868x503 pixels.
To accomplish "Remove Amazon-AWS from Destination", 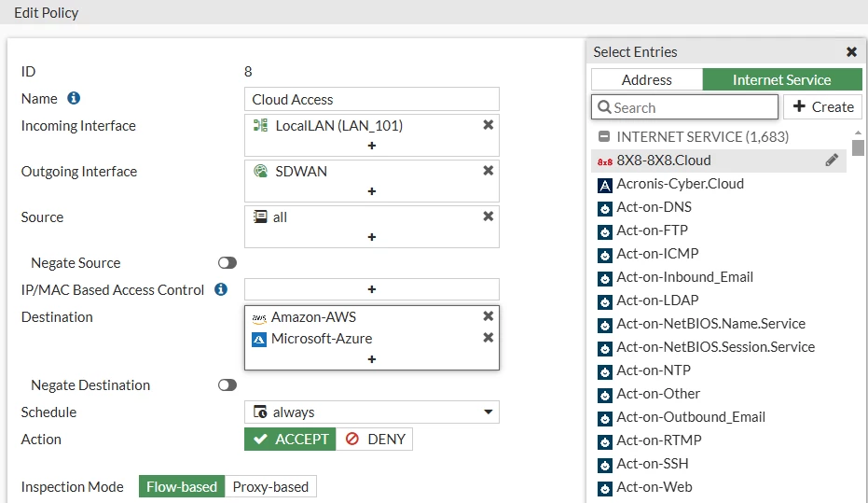I will click(489, 315).
